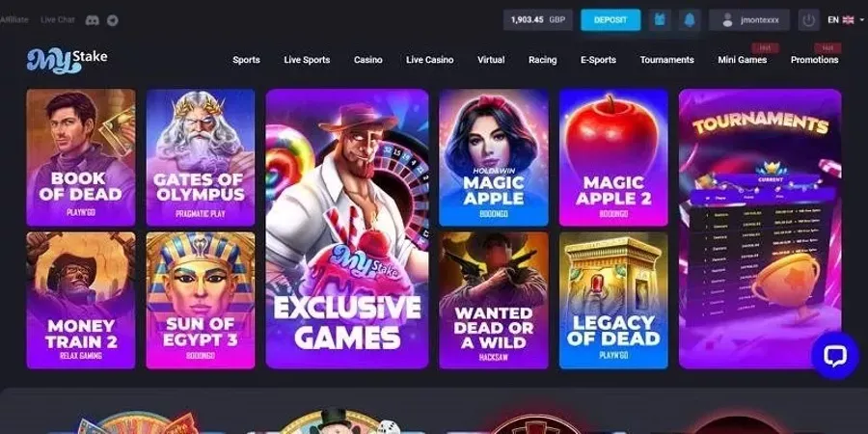Open the live chat bubble button

pos(835,356)
